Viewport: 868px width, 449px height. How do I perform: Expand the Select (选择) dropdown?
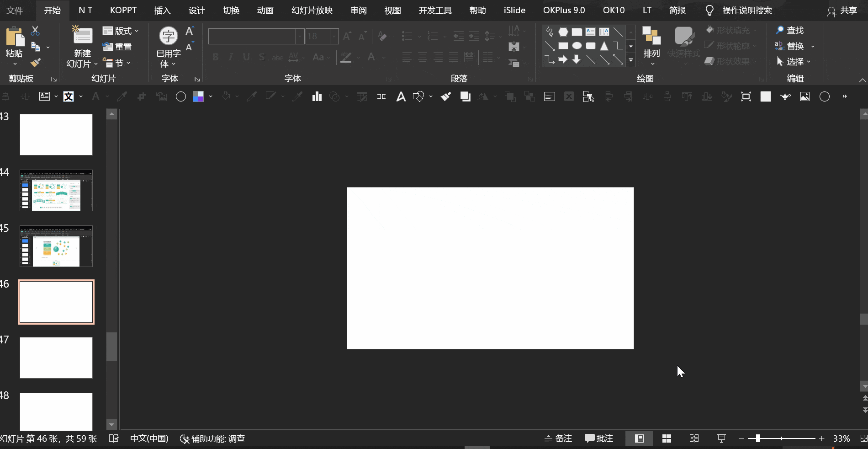[x=794, y=61]
